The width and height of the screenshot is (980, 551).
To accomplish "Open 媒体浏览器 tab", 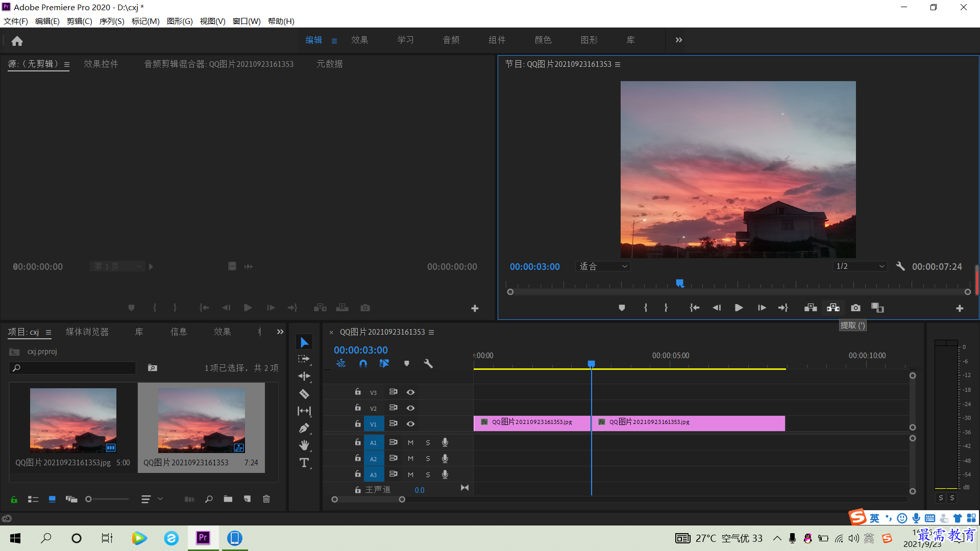I will pyautogui.click(x=87, y=332).
